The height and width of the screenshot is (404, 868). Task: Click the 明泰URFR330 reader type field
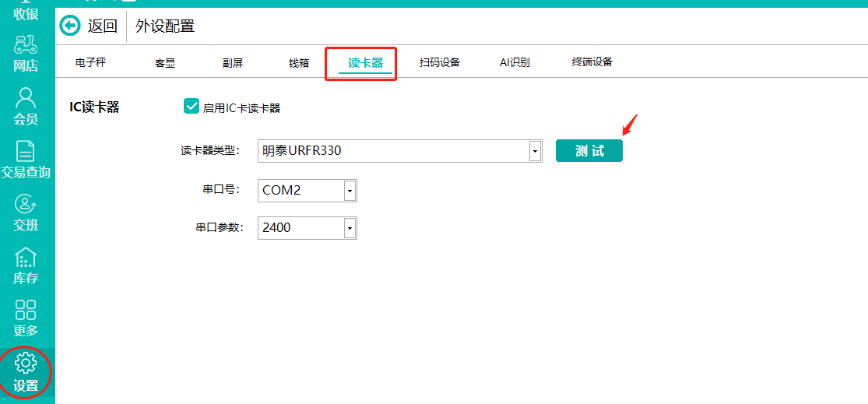coord(399,150)
